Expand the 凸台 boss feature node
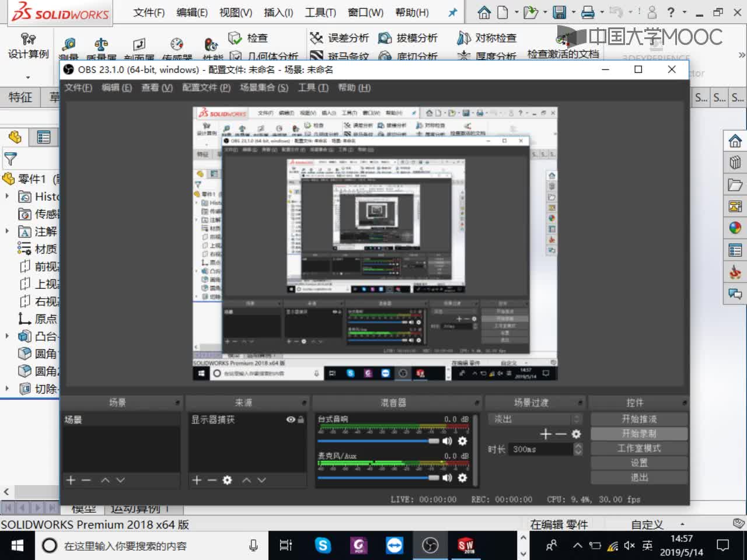Image resolution: width=747 pixels, height=560 pixels. pos(7,336)
